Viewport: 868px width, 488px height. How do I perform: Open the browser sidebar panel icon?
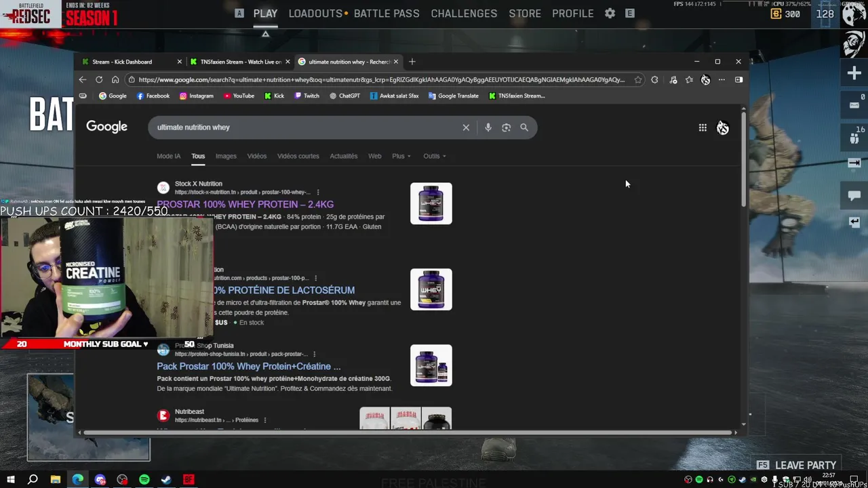(738, 79)
